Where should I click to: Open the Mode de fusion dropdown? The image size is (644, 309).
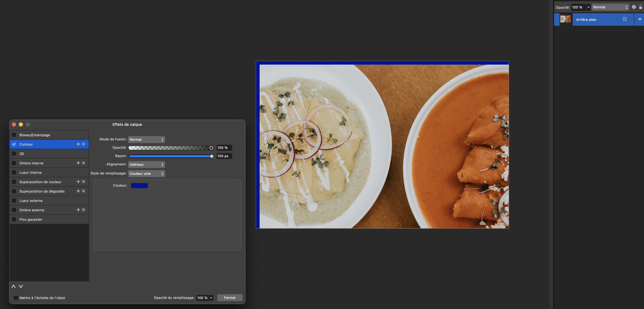pos(146,139)
